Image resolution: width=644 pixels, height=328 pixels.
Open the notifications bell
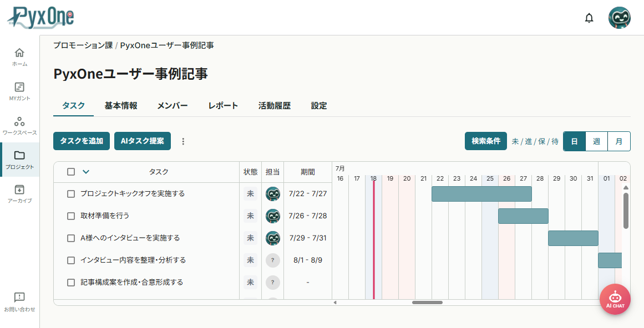point(589,18)
